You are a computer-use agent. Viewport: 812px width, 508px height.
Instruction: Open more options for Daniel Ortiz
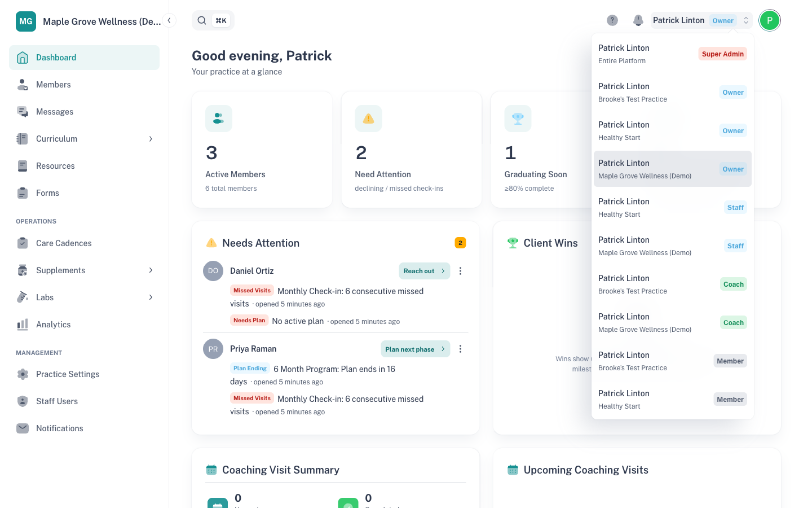[461, 271]
